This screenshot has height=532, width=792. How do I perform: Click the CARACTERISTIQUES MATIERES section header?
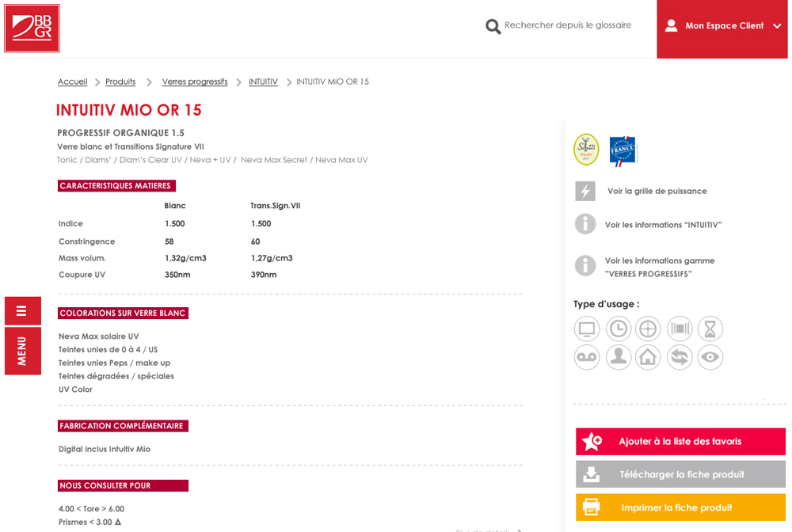coord(116,186)
